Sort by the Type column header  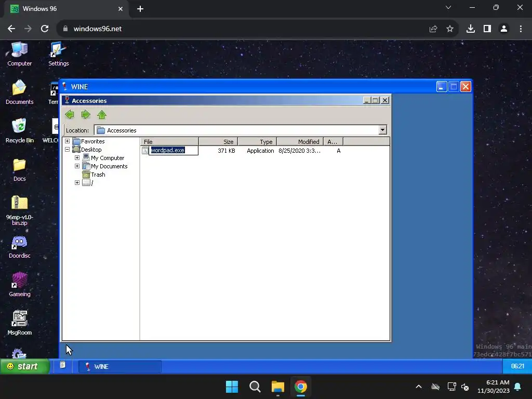(257, 141)
